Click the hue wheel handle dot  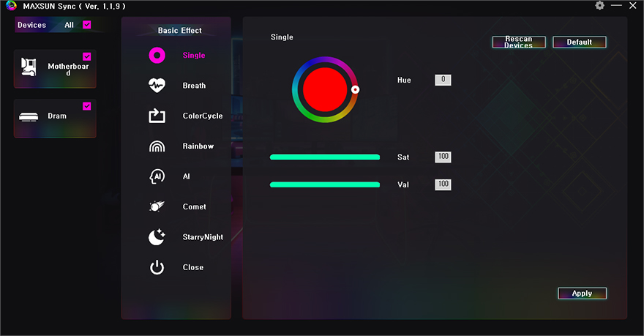tap(355, 89)
